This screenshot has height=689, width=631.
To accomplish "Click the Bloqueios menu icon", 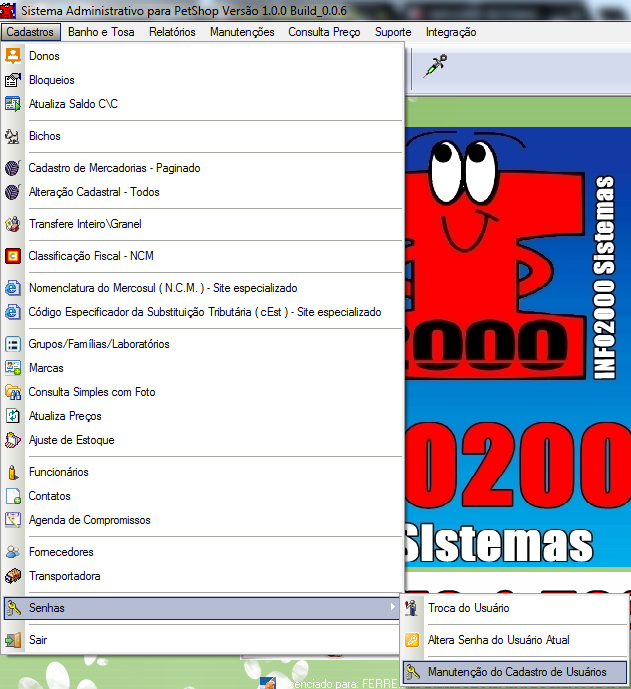I will pyautogui.click(x=13, y=80).
